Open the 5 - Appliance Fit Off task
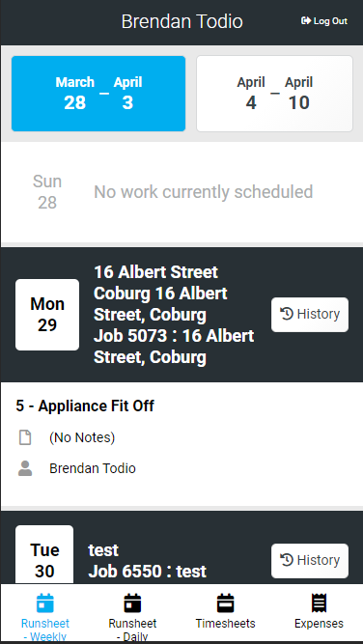 click(85, 406)
